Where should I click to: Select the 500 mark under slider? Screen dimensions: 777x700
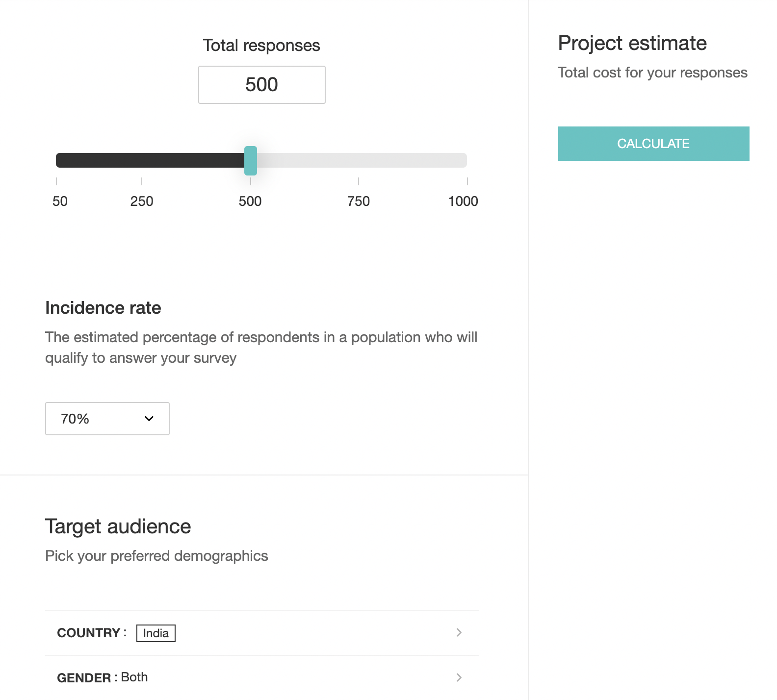click(250, 201)
